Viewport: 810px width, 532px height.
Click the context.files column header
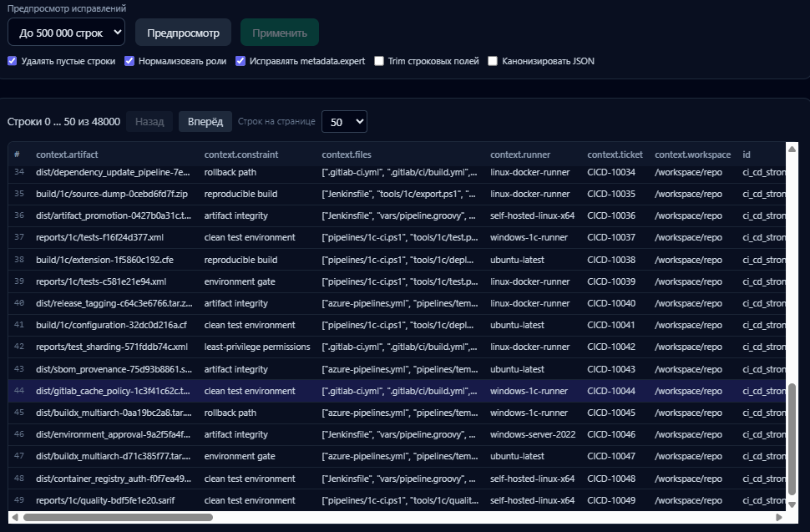click(x=347, y=155)
